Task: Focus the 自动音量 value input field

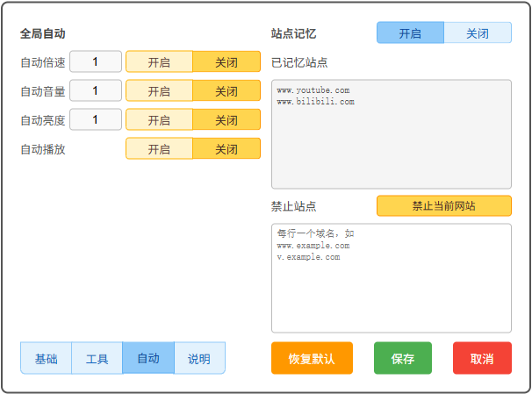Action: tap(96, 90)
